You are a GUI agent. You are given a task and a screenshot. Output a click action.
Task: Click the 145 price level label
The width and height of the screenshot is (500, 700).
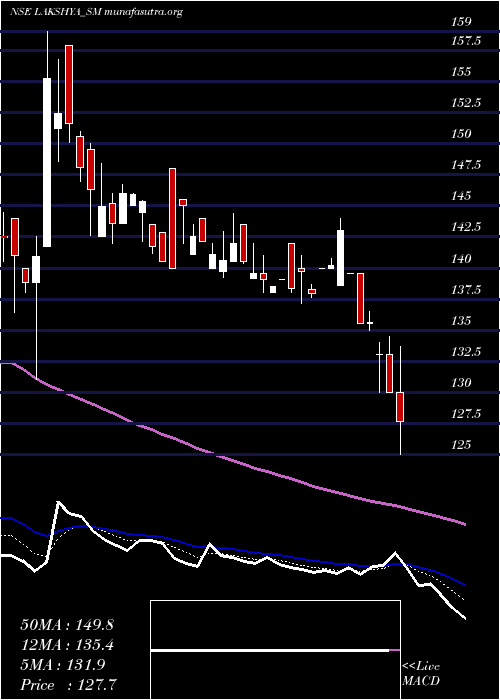[x=461, y=196]
